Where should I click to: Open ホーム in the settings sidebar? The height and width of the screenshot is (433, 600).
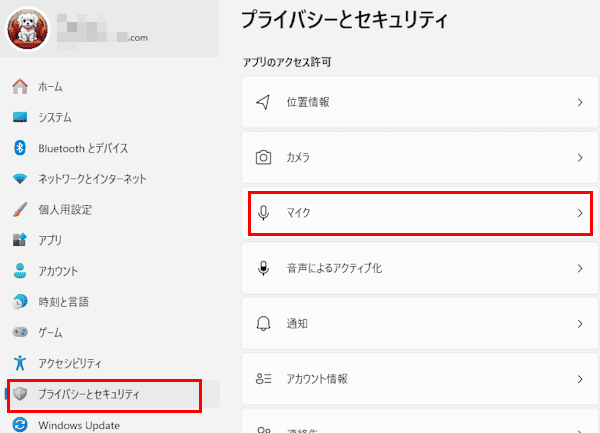click(x=110, y=86)
